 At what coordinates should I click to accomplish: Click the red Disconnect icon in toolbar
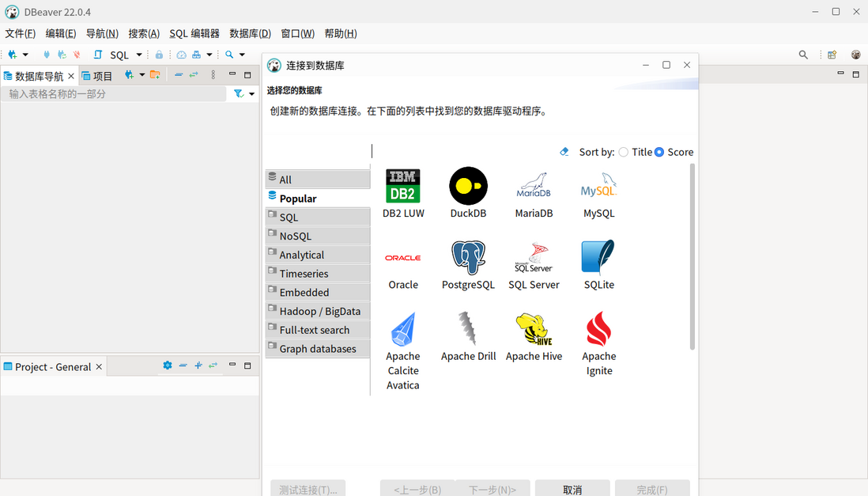coord(77,55)
